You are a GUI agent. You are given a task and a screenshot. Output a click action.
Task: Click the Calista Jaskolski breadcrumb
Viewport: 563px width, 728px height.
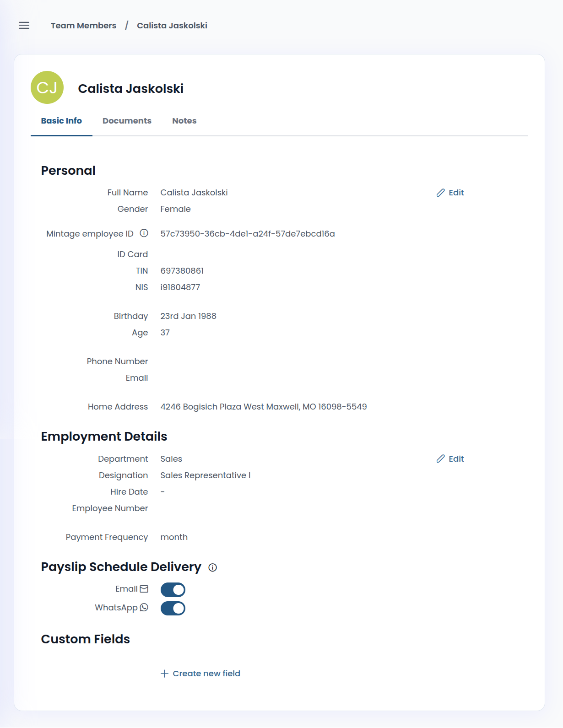(172, 26)
